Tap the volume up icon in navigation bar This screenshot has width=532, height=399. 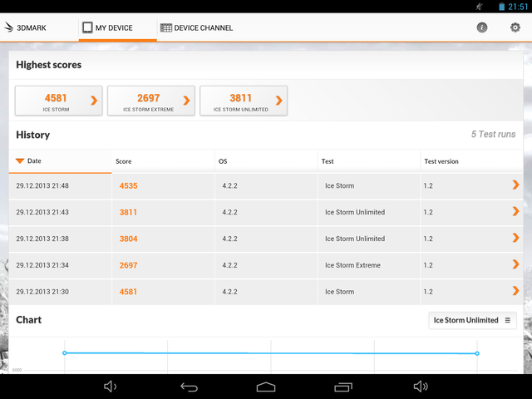tap(421, 387)
